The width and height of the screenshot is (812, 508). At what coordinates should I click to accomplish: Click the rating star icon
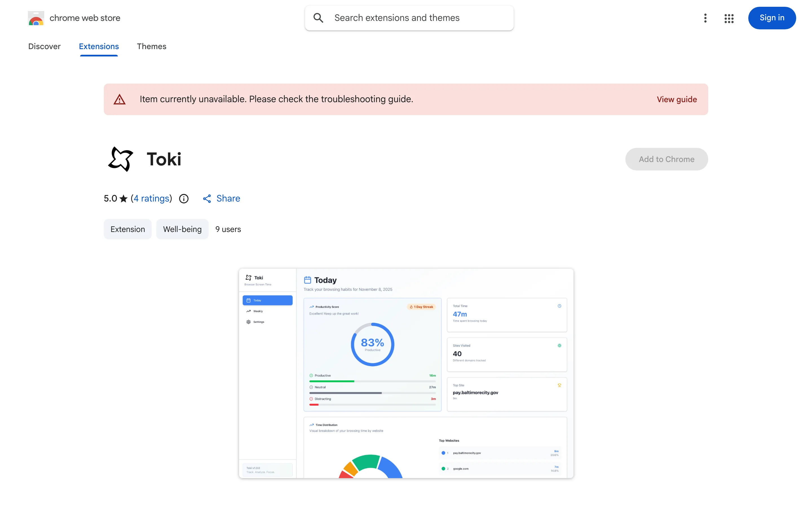123,199
